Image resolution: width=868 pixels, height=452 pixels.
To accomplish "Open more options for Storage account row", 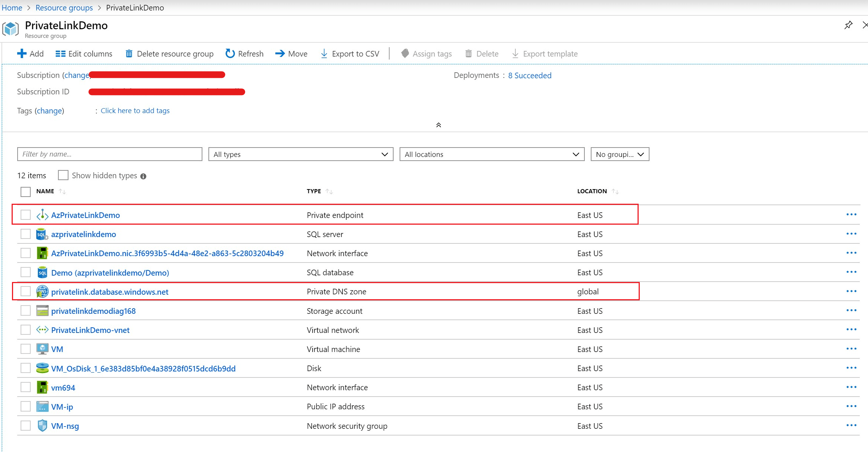I will (852, 310).
